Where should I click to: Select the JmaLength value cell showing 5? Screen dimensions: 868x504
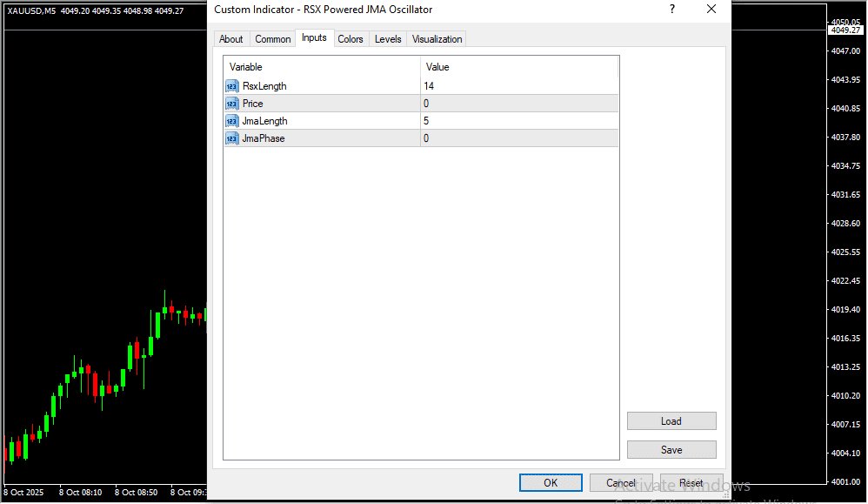point(518,121)
